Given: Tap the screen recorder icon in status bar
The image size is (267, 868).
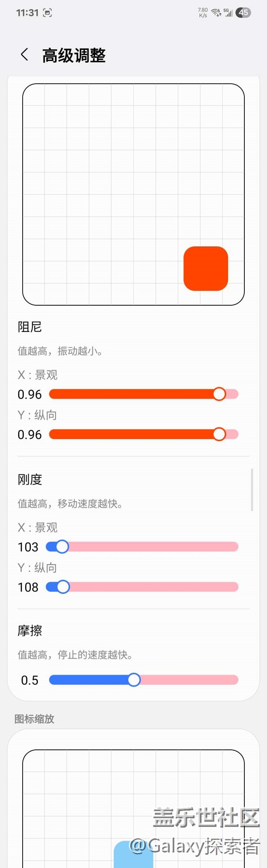Looking at the screenshot, I should point(48,13).
